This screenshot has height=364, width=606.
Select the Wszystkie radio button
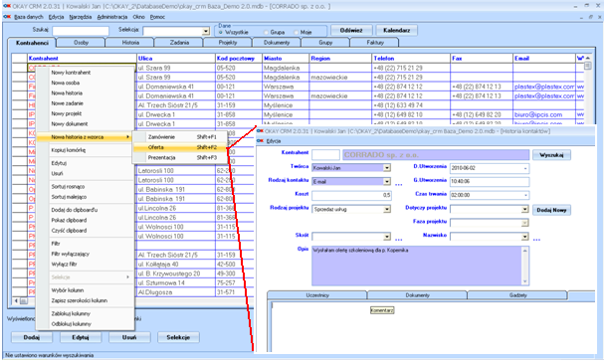click(x=221, y=32)
